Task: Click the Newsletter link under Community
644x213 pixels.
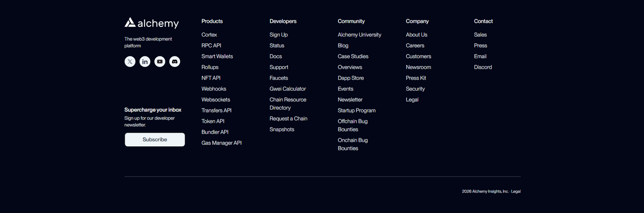Action: 350,100
